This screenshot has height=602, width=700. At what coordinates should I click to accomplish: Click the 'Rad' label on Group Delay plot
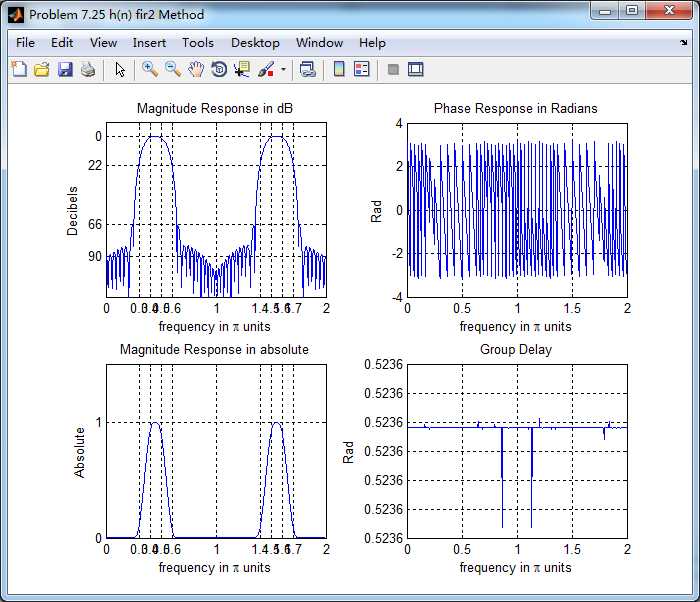[348, 452]
